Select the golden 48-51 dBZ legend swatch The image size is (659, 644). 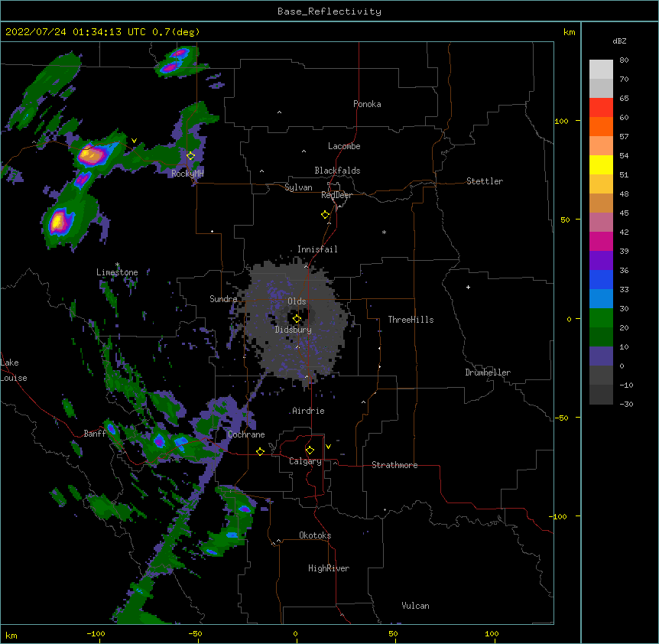pyautogui.click(x=601, y=184)
